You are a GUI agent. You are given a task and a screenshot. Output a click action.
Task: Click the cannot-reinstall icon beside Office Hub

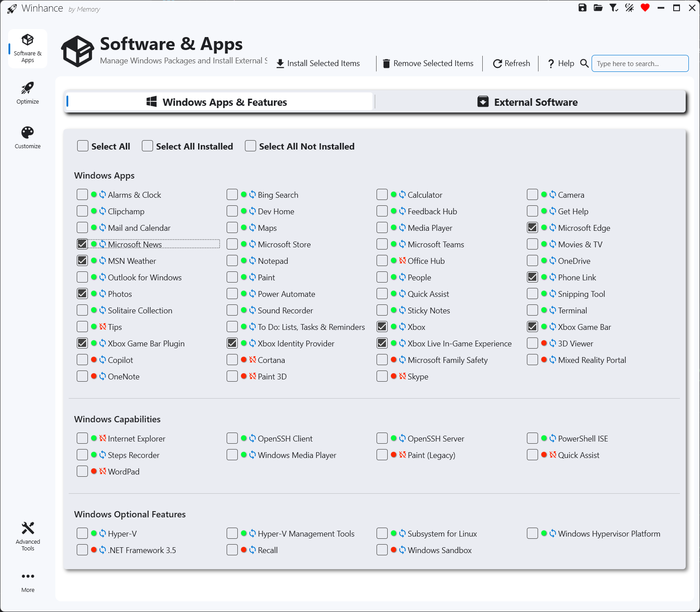click(x=402, y=261)
